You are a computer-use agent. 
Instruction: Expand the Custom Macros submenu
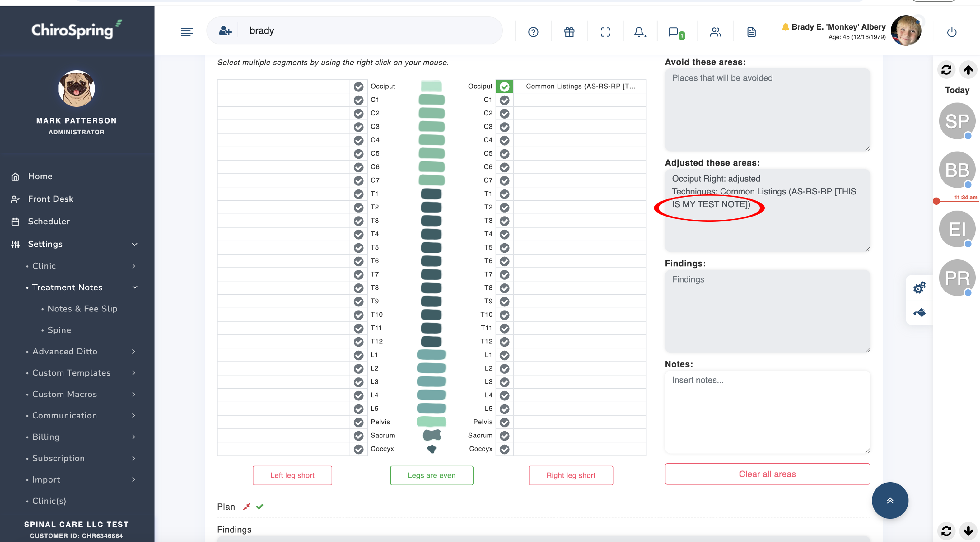(134, 394)
